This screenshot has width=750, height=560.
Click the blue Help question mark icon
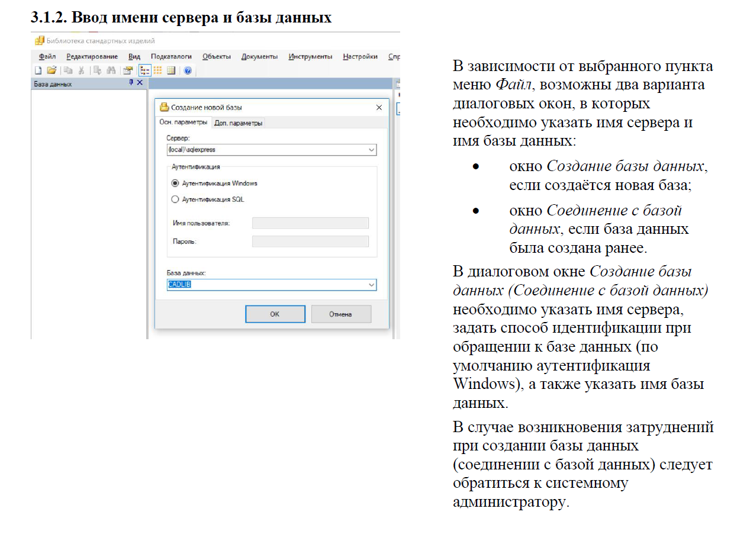188,70
